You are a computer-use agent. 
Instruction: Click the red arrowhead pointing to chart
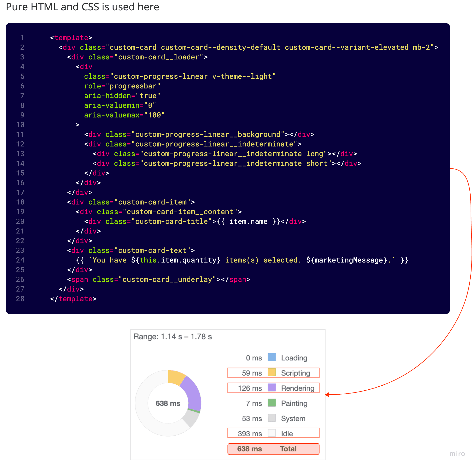coord(327,395)
